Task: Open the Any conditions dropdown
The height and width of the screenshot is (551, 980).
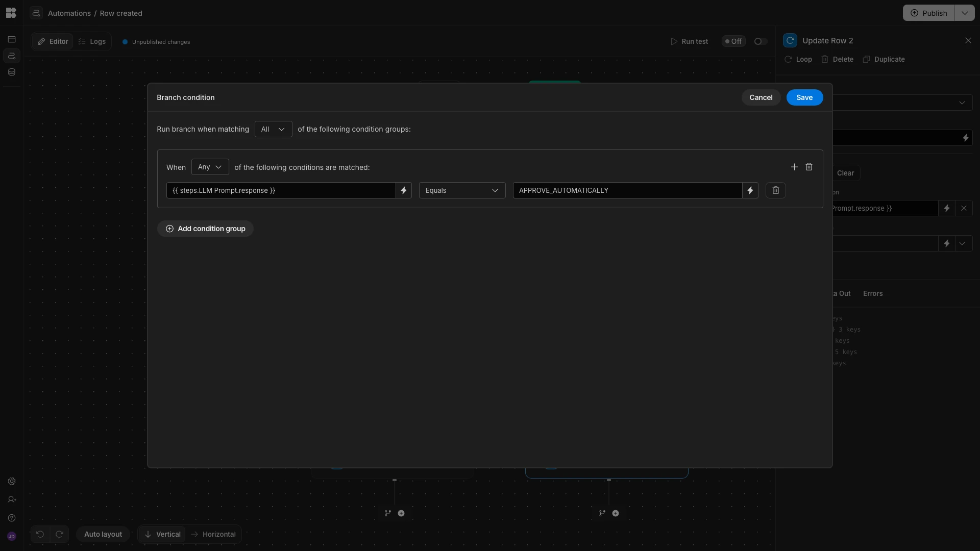Action: point(210,167)
